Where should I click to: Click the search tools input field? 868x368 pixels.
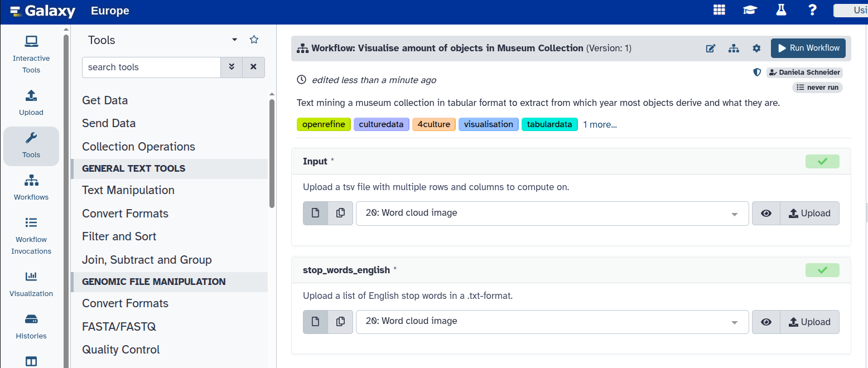151,67
